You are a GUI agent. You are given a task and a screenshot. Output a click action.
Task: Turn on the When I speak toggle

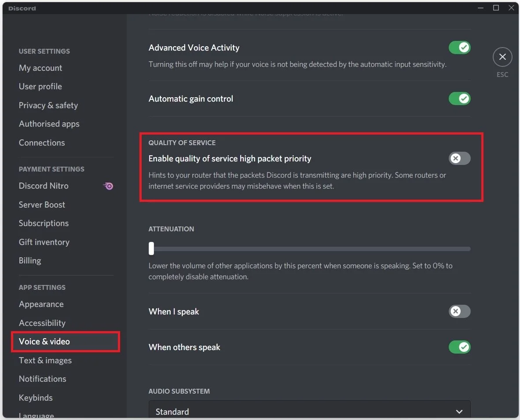(459, 311)
